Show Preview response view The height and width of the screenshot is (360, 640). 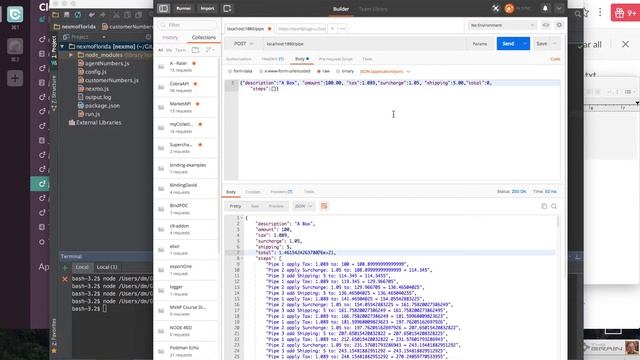click(276, 206)
